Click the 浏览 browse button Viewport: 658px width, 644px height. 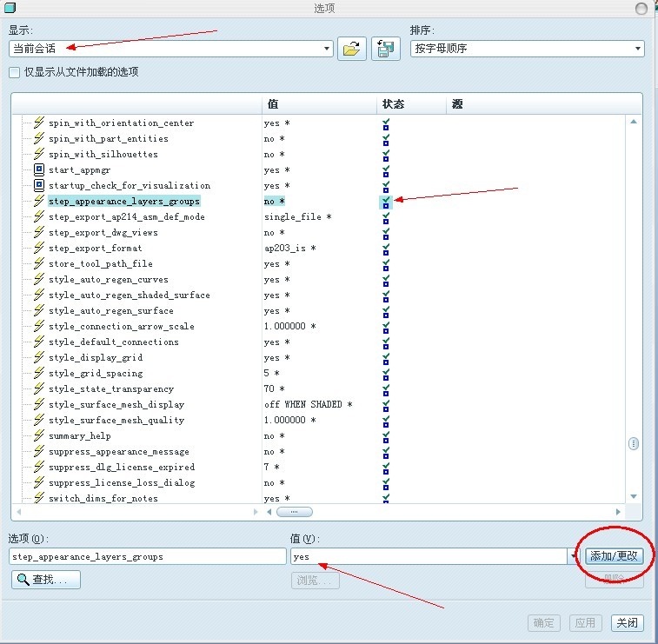[315, 581]
